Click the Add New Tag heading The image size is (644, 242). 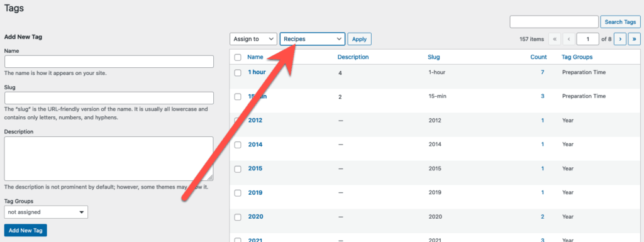point(23,37)
